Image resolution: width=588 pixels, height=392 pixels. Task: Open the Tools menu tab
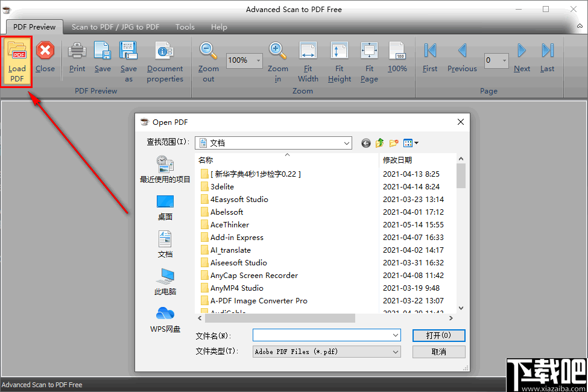coord(185,27)
